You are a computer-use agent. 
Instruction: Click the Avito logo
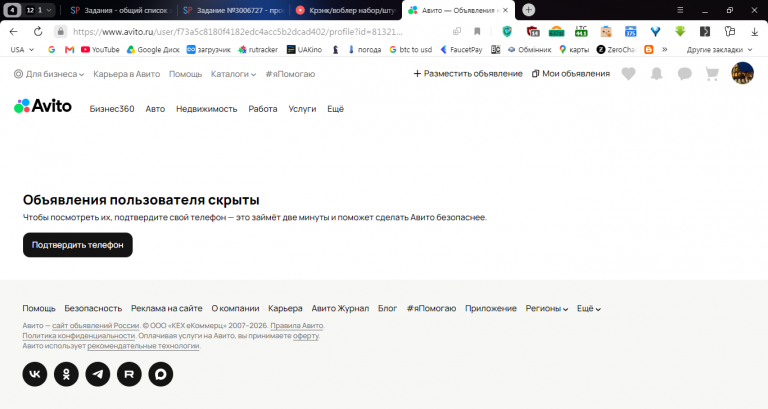pyautogui.click(x=43, y=106)
